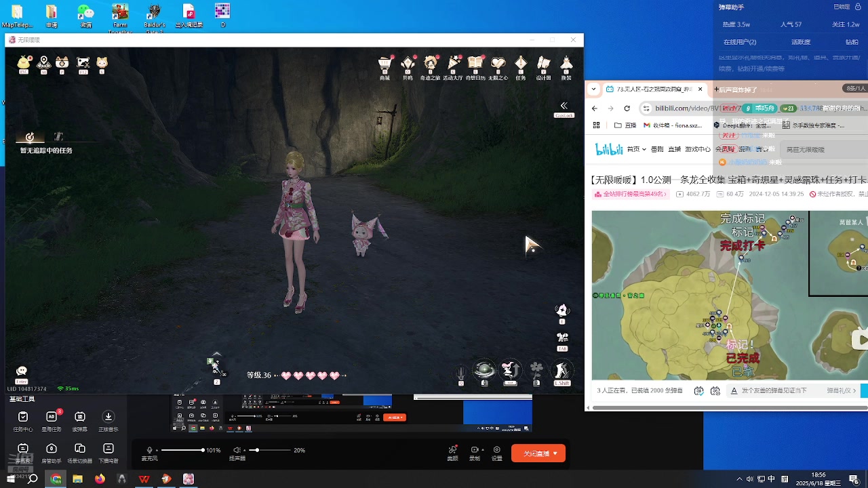Expand microphone device arrow next to mic
Viewport: 868px width, 488px height.
tap(157, 450)
